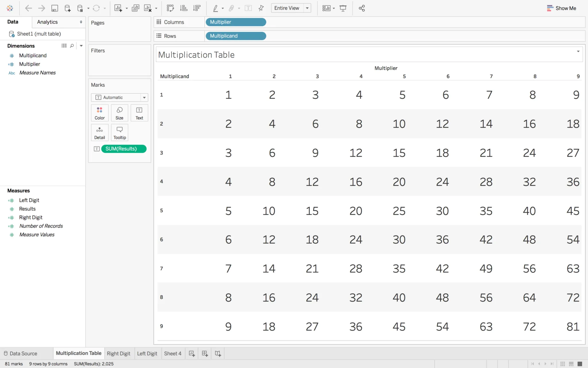Open the title dropdown arrow

(578, 51)
